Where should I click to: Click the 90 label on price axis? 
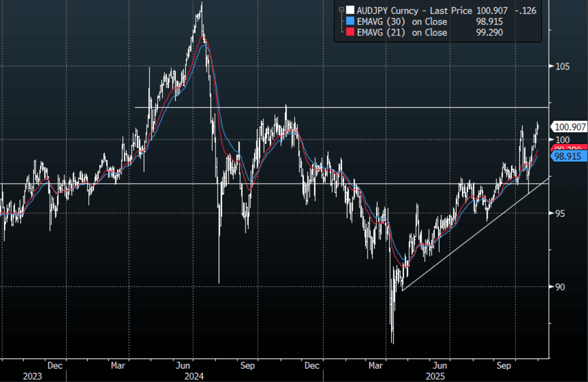point(560,287)
